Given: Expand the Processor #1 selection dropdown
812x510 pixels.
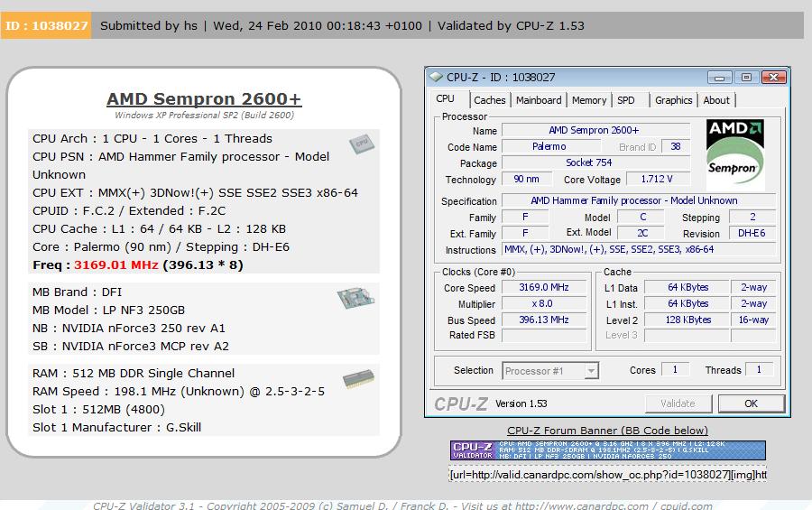Looking at the screenshot, I should (591, 371).
